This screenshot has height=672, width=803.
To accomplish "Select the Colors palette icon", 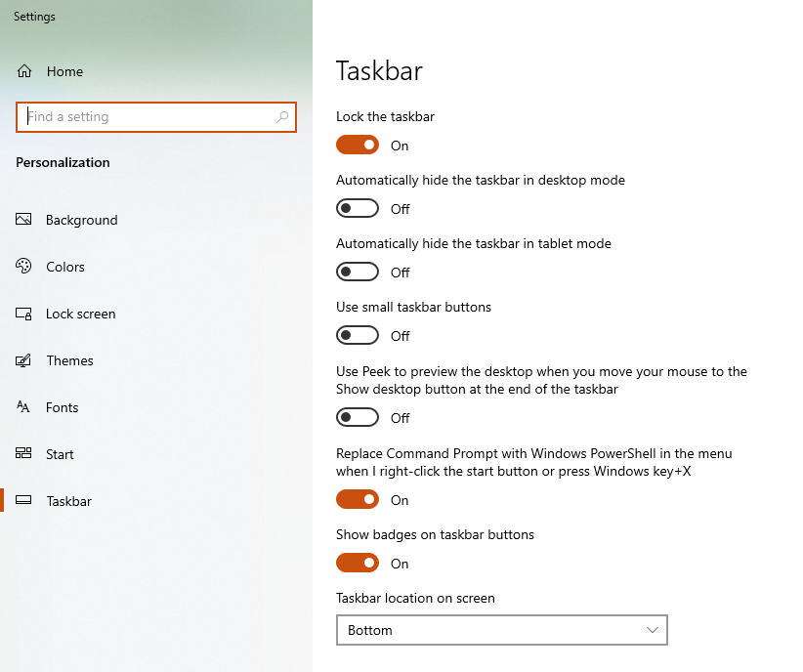I will [23, 267].
